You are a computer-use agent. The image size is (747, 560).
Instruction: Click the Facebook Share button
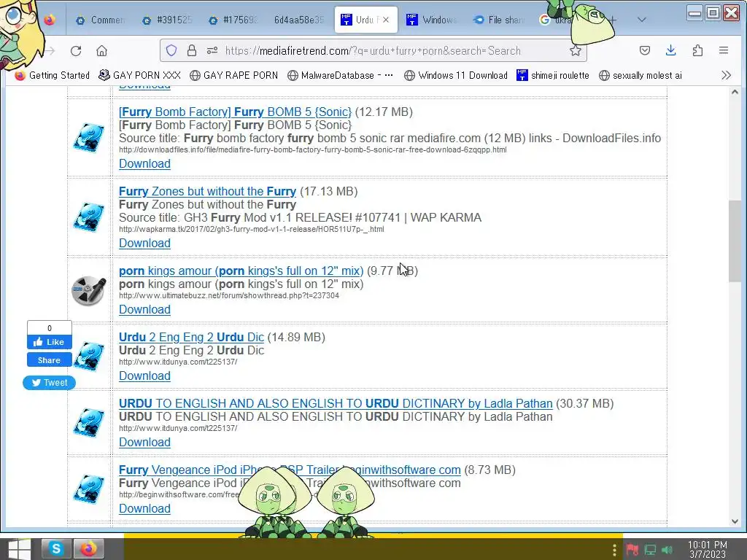click(x=49, y=360)
